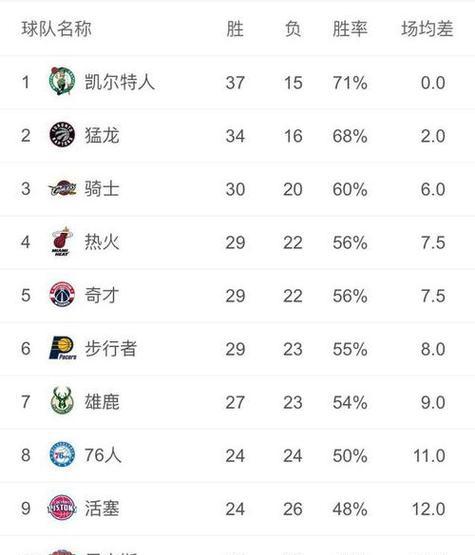Sort by 胜率 column header
Viewport: 475px width, 555px height.
pyautogui.click(x=350, y=29)
